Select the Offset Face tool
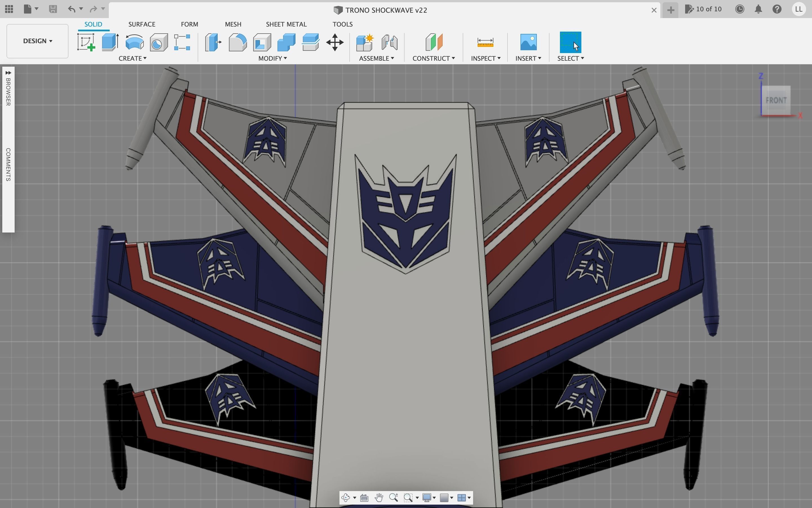 click(x=310, y=42)
